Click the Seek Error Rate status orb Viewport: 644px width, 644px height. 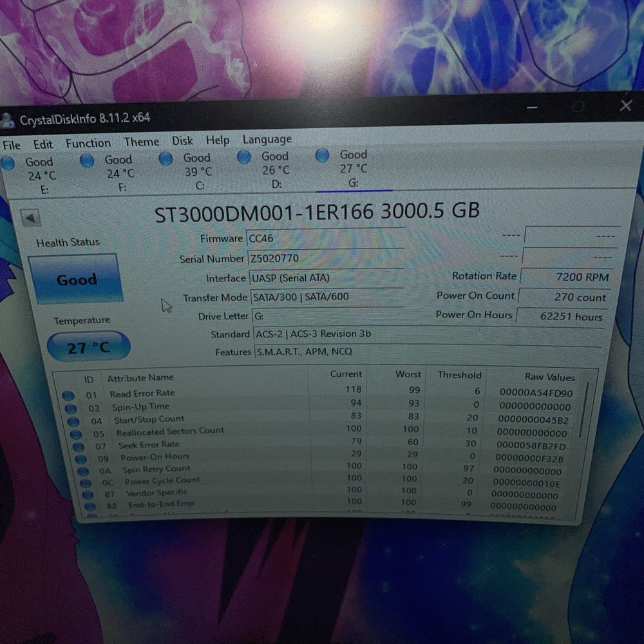pyautogui.click(x=78, y=446)
